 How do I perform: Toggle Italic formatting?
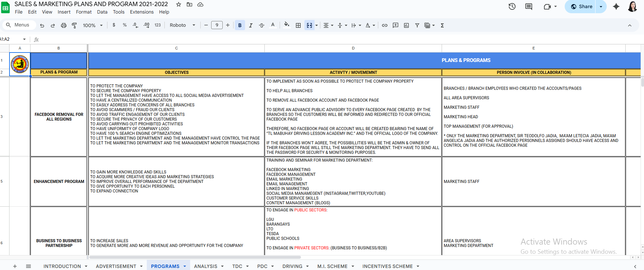coord(251,25)
